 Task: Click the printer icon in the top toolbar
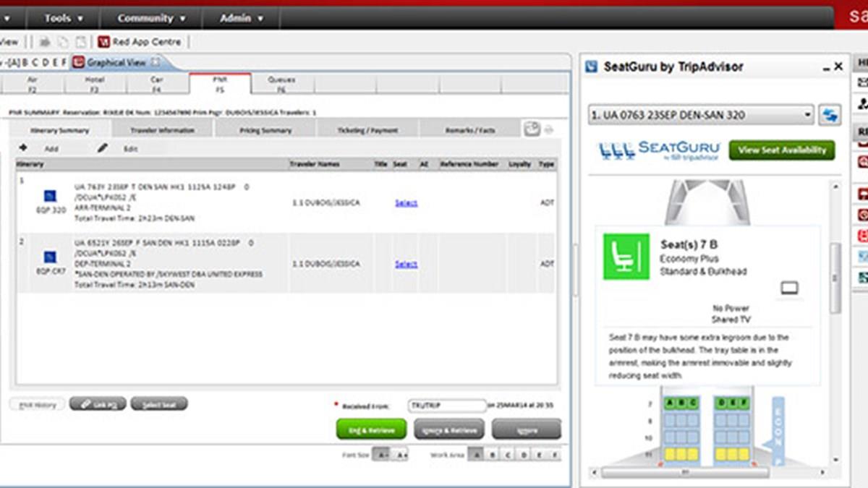tap(46, 42)
